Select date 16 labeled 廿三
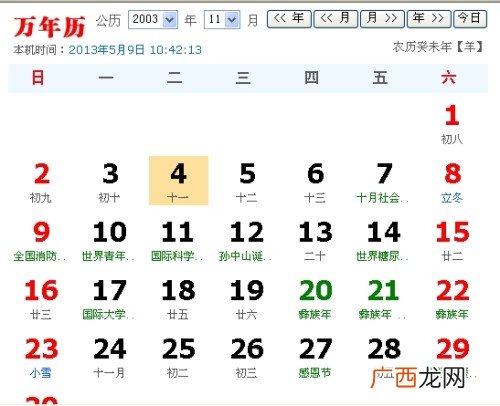Viewport: 500px width, 406px height. [41, 299]
